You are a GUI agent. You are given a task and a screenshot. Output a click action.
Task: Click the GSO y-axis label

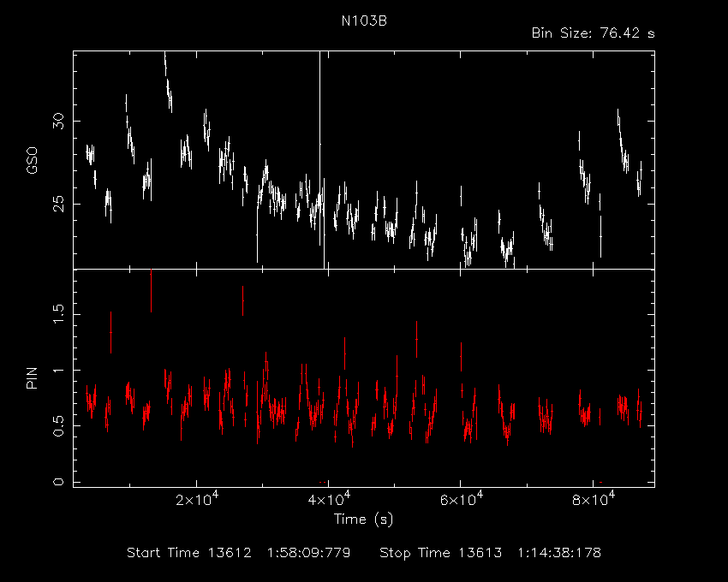tap(32, 160)
